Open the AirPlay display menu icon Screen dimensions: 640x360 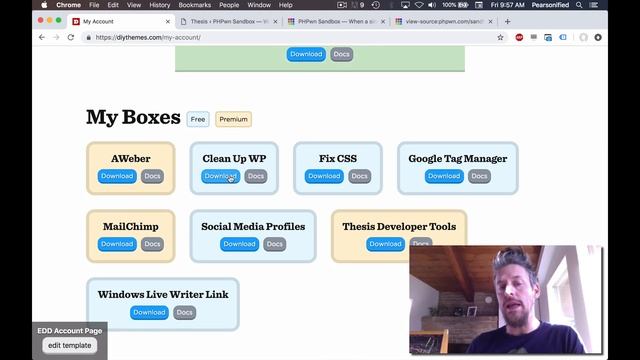click(405, 5)
